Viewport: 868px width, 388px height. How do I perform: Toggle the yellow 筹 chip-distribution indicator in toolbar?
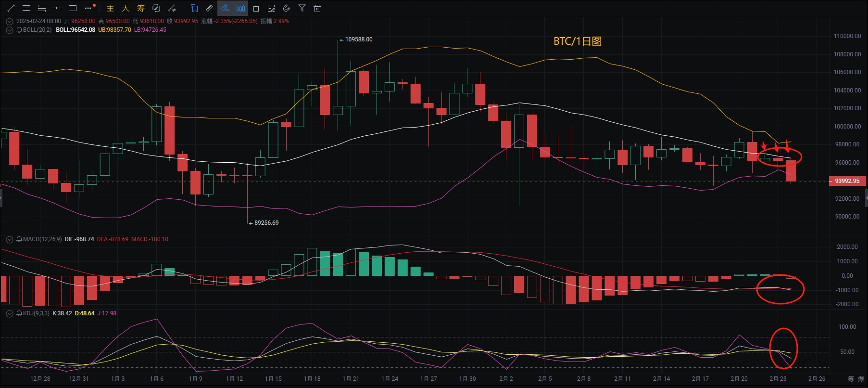click(141, 8)
